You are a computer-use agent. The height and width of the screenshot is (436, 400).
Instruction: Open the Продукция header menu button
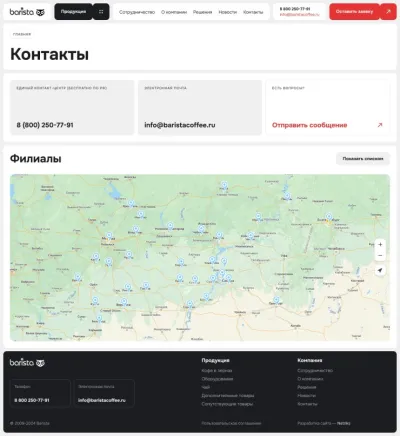coord(73,12)
